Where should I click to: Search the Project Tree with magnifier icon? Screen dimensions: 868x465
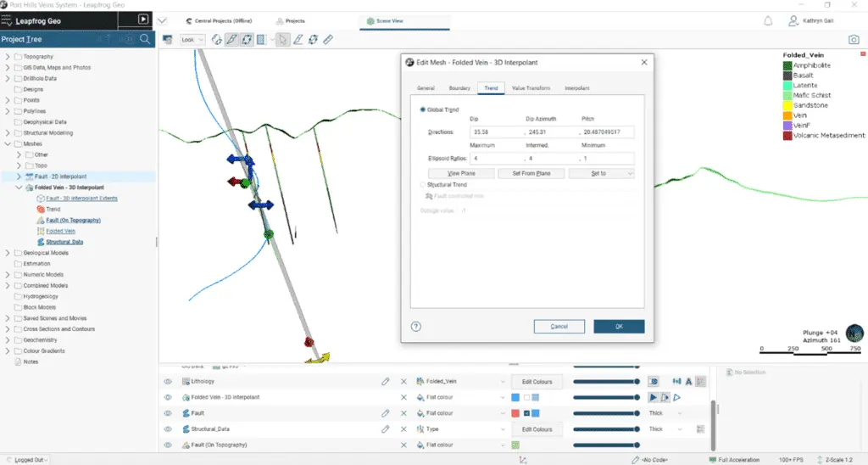point(145,39)
